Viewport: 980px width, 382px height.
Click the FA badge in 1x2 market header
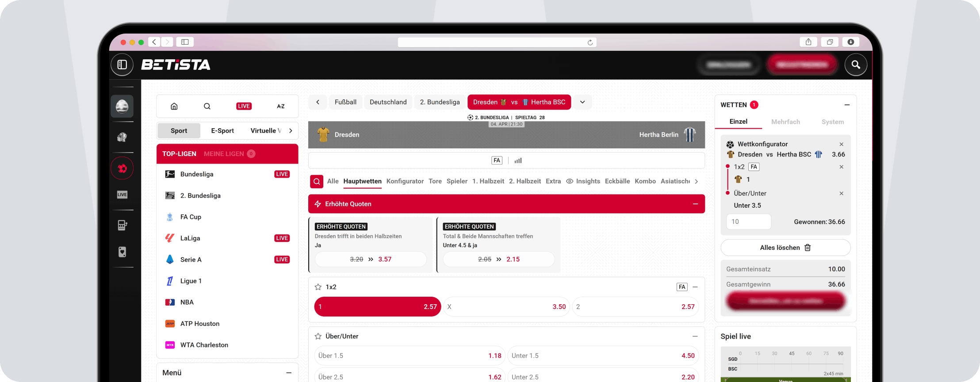point(682,287)
